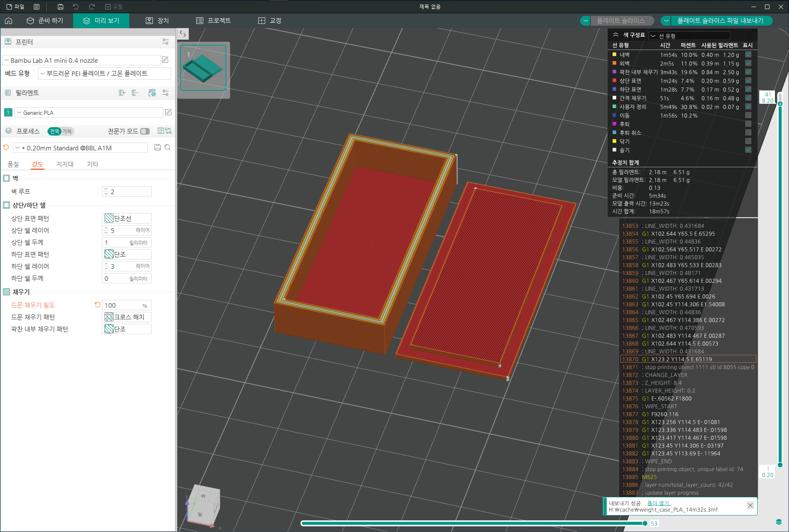The image size is (789, 532).
Task: Open printer settings icon in 프린터 header
Action: [x=165, y=42]
